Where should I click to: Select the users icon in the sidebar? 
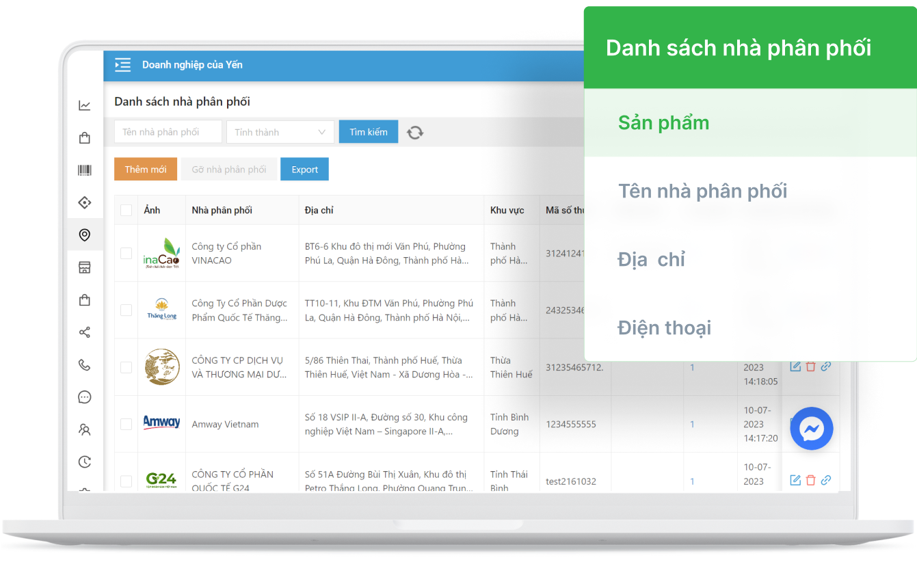point(85,430)
